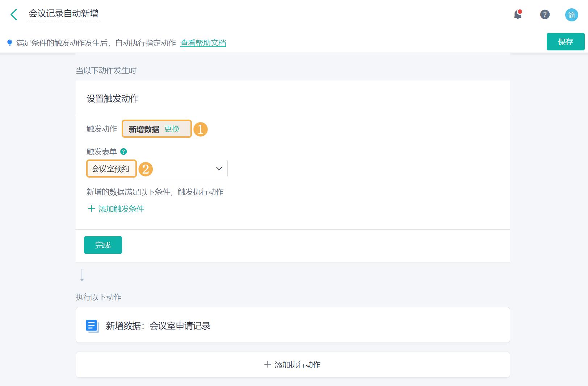Click the plus icon next to 添加执行动作
Viewport: 588px width, 386px height.
268,365
